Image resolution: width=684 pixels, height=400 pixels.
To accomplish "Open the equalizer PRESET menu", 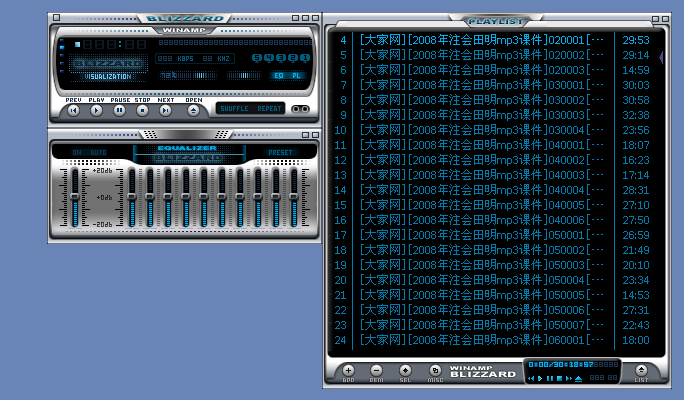I will 280,153.
